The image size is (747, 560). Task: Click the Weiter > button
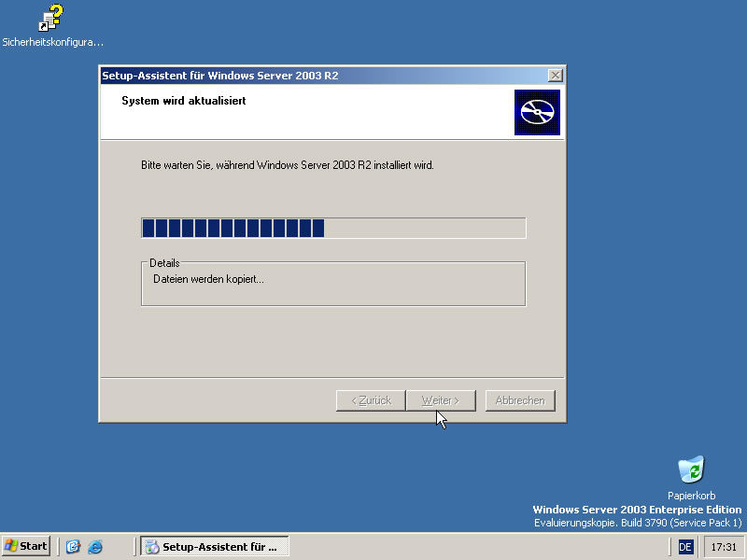pos(441,400)
